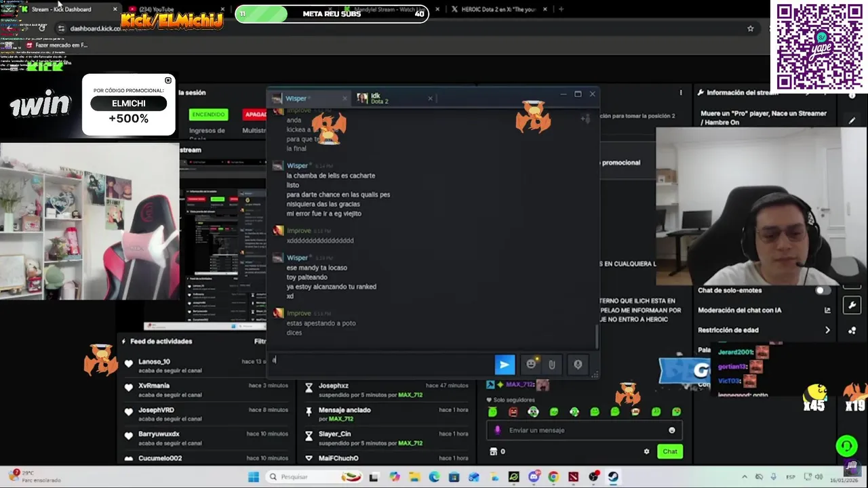Click the Enviar un mensaje field
The width and height of the screenshot is (868, 488).
[x=583, y=430]
